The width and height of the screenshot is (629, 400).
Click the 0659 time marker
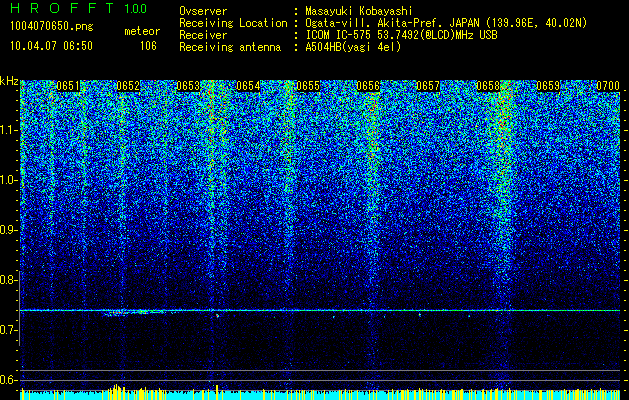click(x=548, y=86)
